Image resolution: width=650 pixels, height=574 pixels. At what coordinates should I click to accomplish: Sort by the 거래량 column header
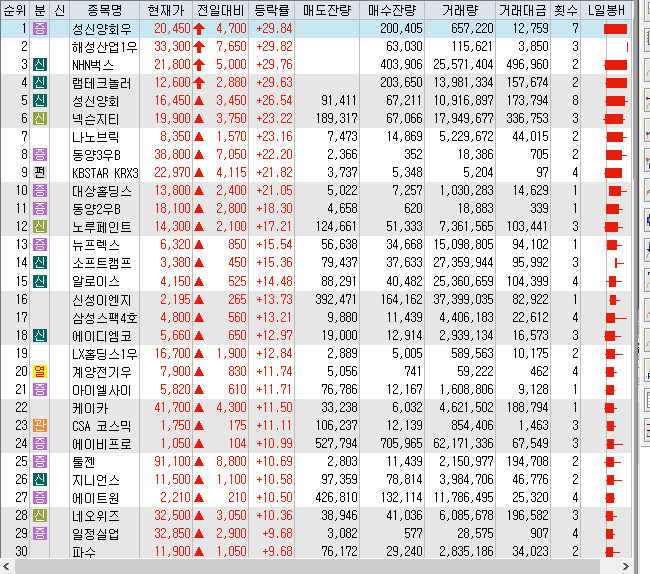coord(460,10)
